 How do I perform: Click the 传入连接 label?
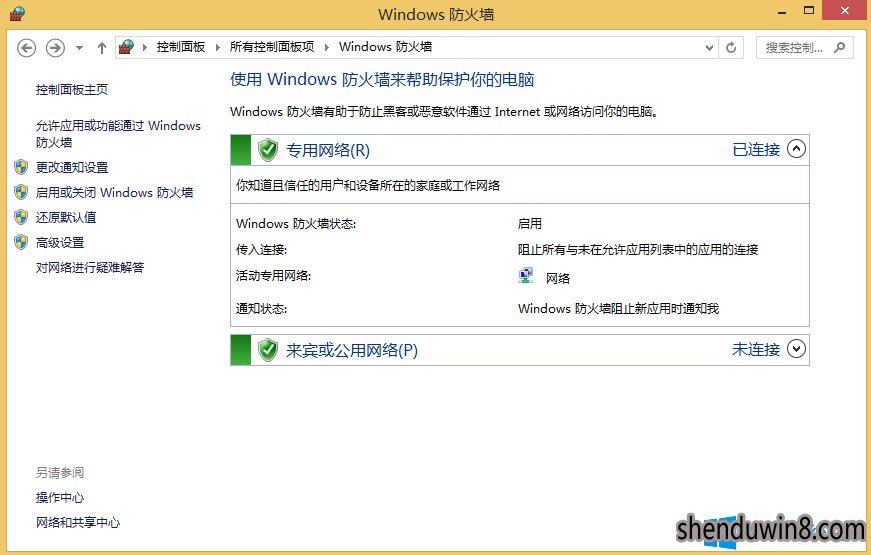pyautogui.click(x=261, y=249)
